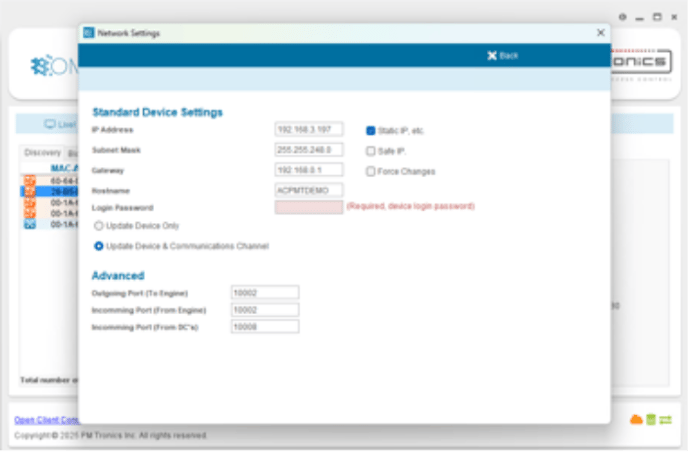The height and width of the screenshot is (452, 688).
Task: Click the blue device icon in discovery list
Action: coord(29,225)
